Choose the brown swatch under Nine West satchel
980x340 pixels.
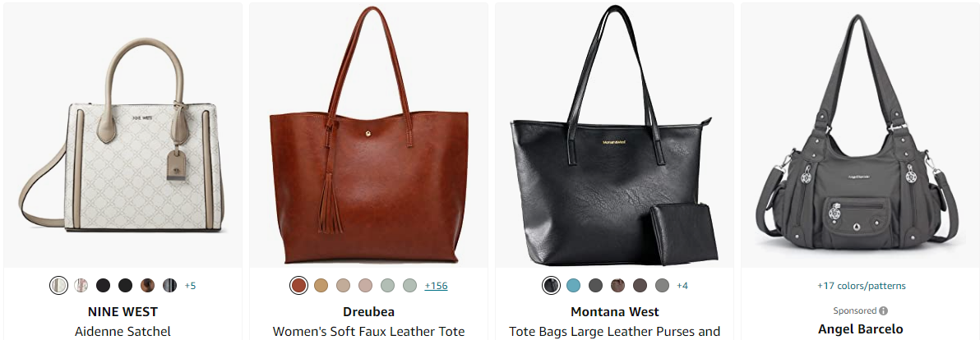pos(147,286)
